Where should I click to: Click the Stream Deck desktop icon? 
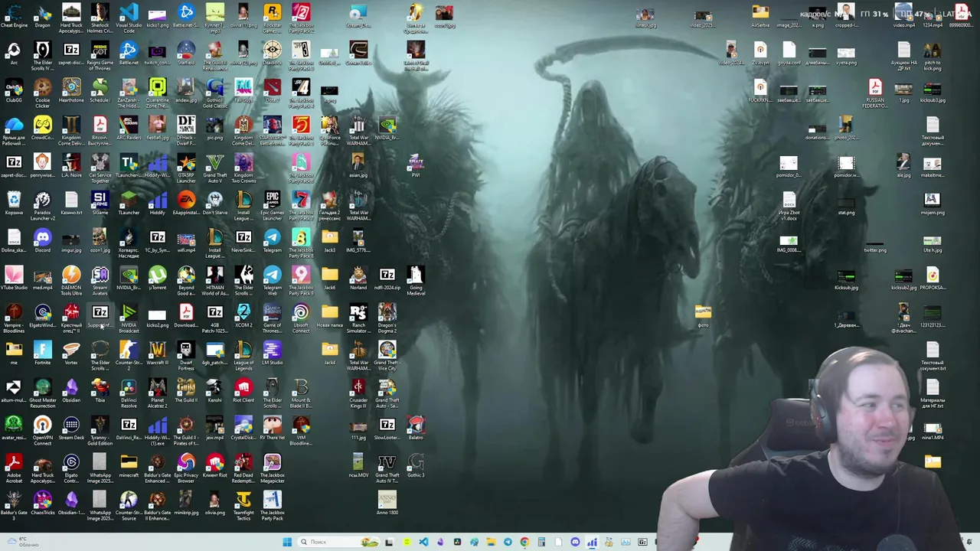coord(71,425)
